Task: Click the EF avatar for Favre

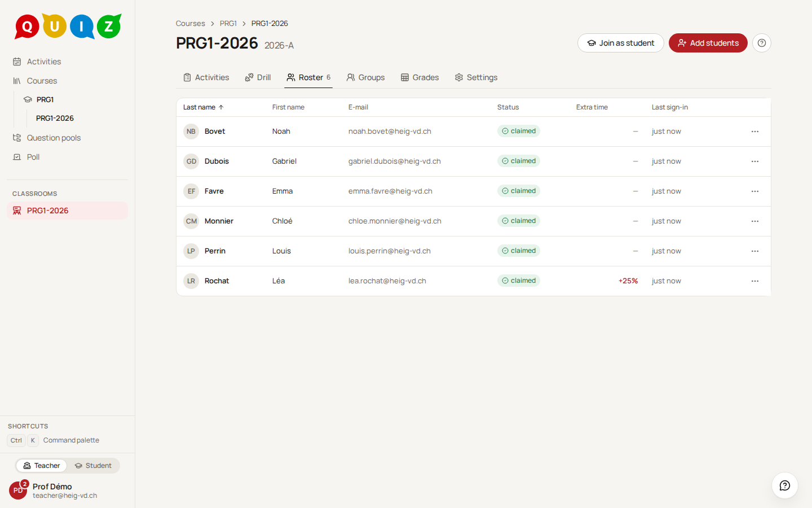Action: click(x=191, y=191)
